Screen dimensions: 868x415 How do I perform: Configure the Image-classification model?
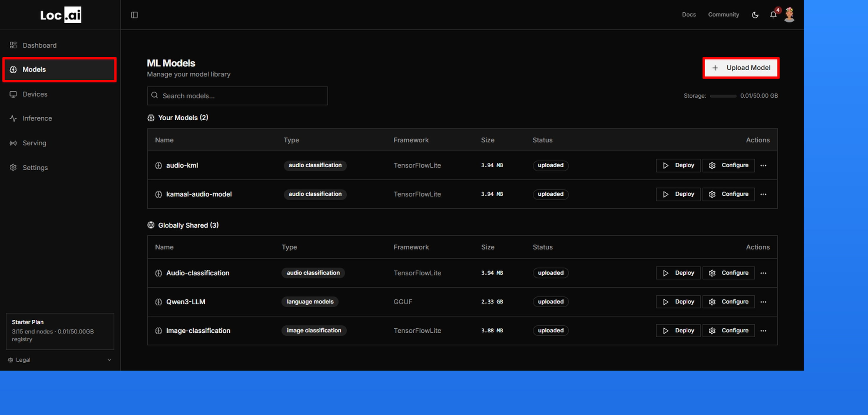point(728,331)
